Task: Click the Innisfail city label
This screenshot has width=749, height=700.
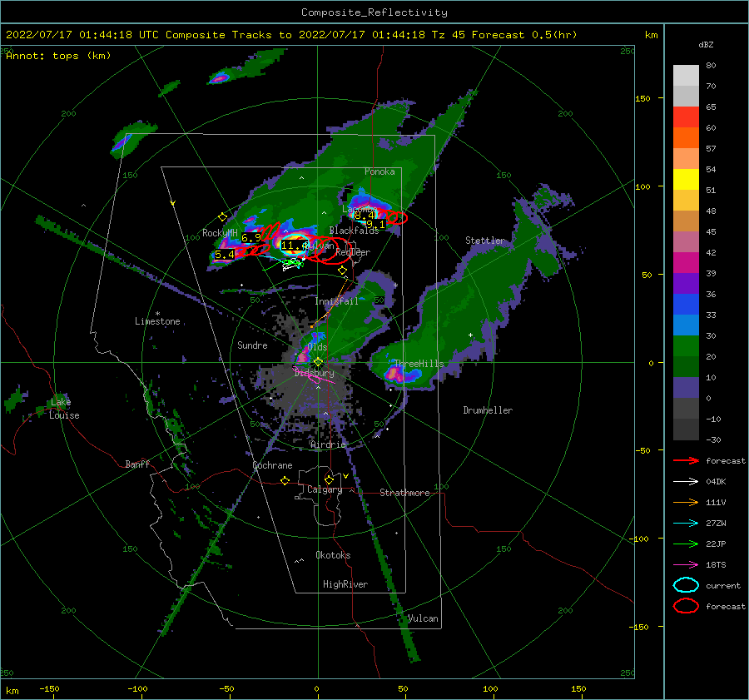Action: 336,301
